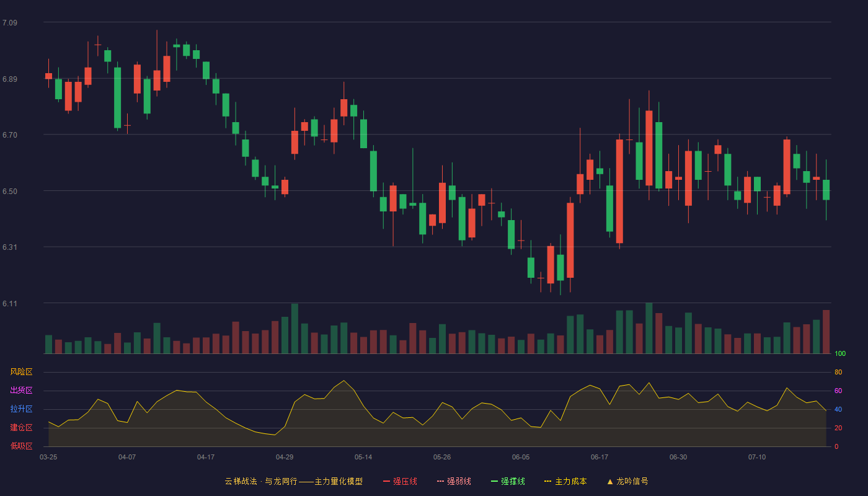Toggle the 龙吟信号 triangle legend item

[x=627, y=481]
